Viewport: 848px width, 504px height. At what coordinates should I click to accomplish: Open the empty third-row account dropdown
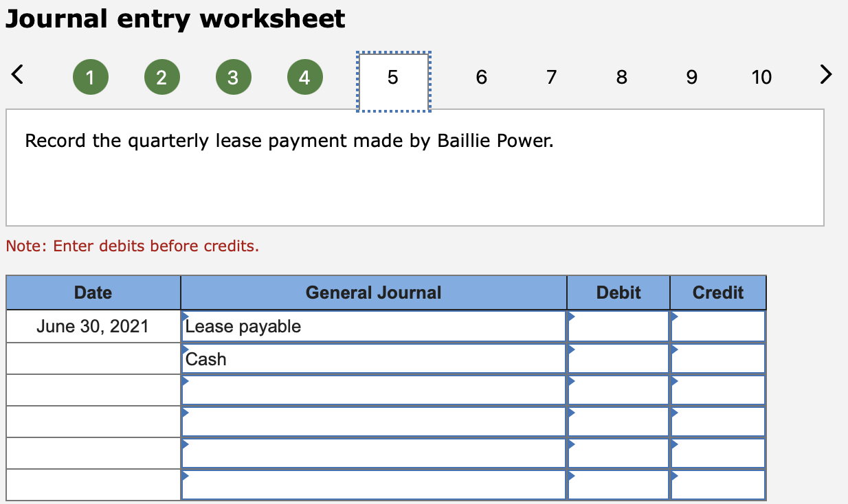pyautogui.click(x=374, y=390)
